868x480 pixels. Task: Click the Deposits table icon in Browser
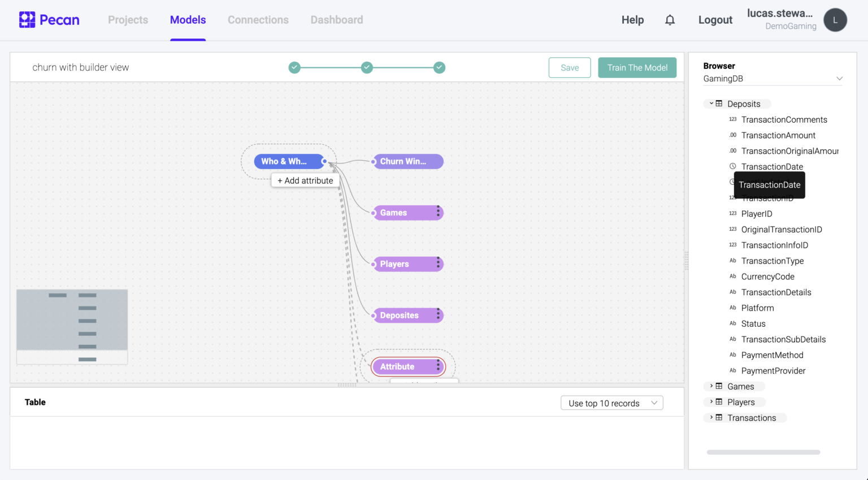pos(719,103)
